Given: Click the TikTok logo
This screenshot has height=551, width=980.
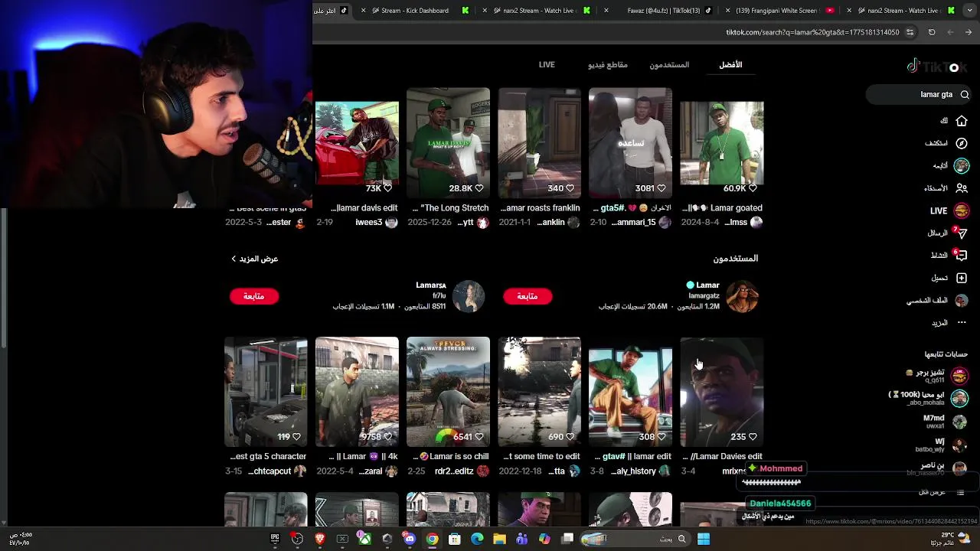Looking at the screenshot, I should tap(937, 67).
